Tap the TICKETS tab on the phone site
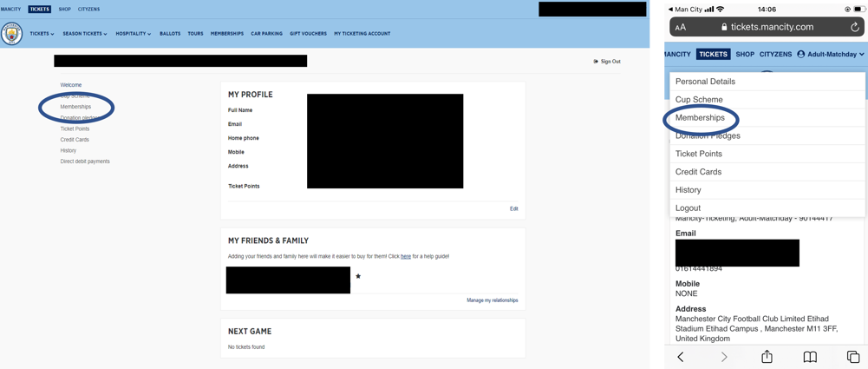Viewport: 868px width, 369px height. pyautogui.click(x=714, y=55)
